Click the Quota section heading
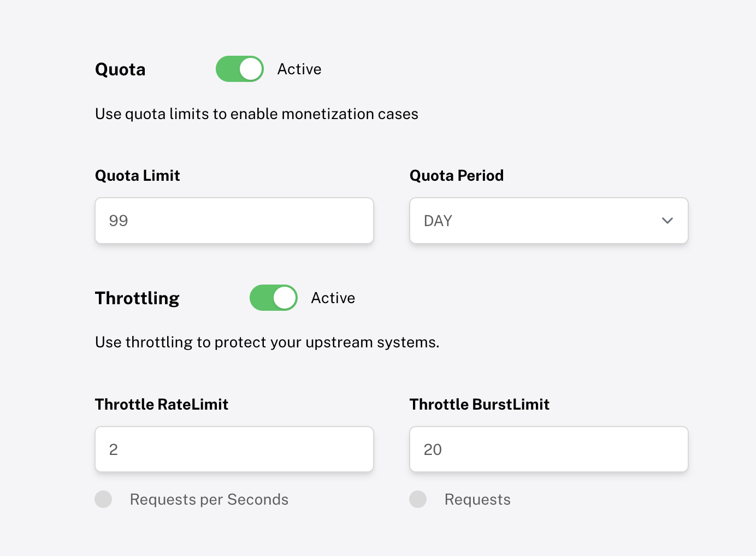756x556 pixels. coord(120,69)
